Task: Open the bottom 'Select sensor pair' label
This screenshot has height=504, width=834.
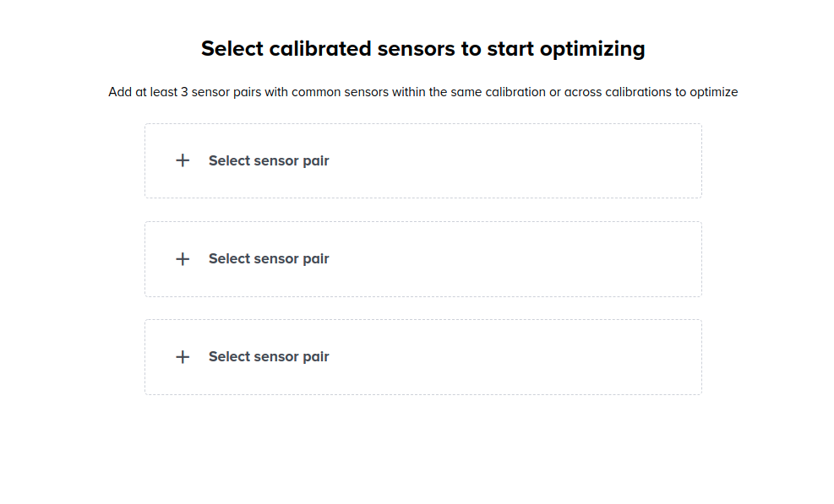Action: point(269,356)
